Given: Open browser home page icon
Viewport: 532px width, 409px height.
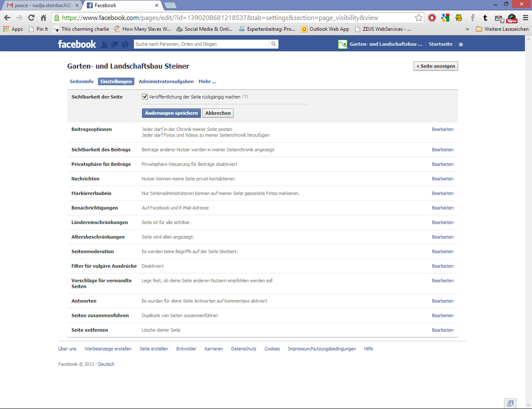Looking at the screenshot, I should pyautogui.click(x=44, y=18).
